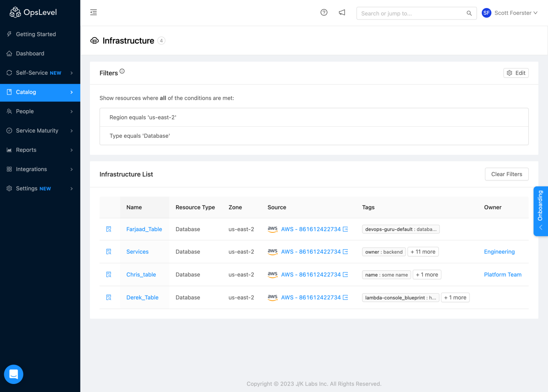
Task: Click the Integrations grid icon
Action: 9,169
